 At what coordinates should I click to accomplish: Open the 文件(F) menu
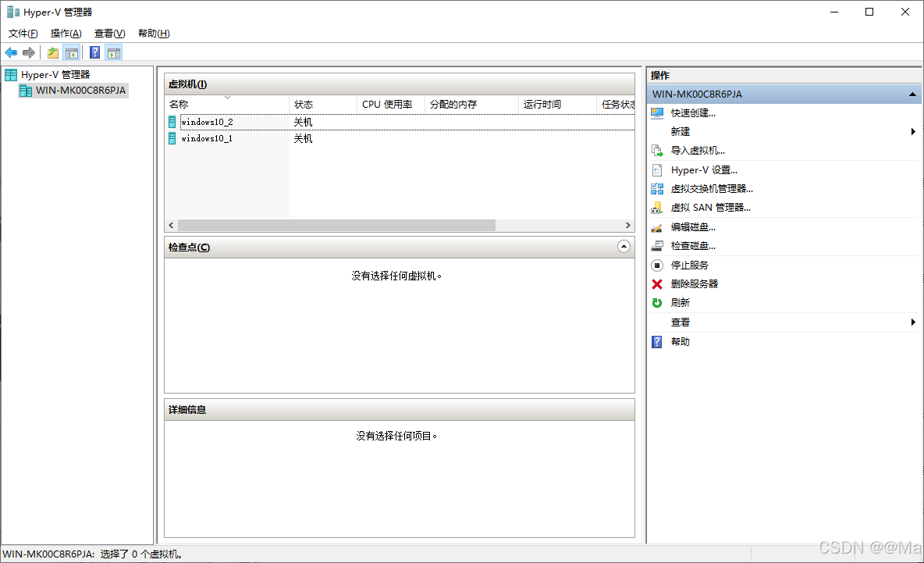click(23, 34)
